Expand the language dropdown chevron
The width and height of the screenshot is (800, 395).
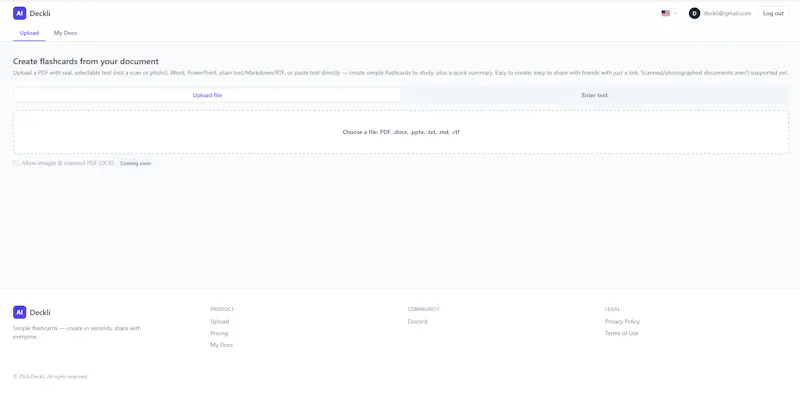tap(676, 13)
